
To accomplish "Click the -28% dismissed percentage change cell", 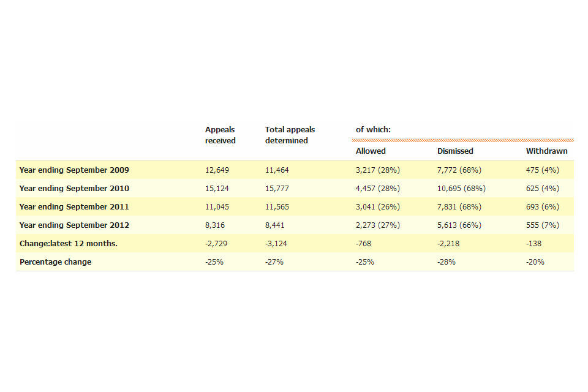I will click(x=447, y=262).
